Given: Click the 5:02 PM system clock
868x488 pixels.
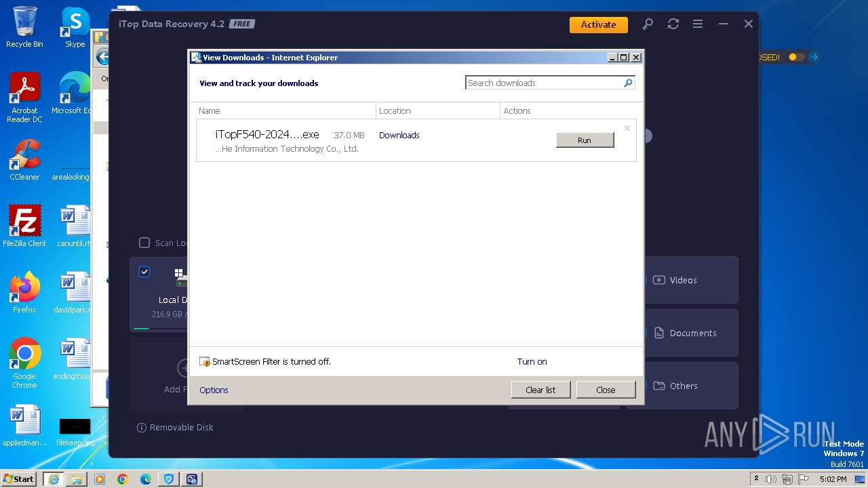Looking at the screenshot, I should 833,479.
